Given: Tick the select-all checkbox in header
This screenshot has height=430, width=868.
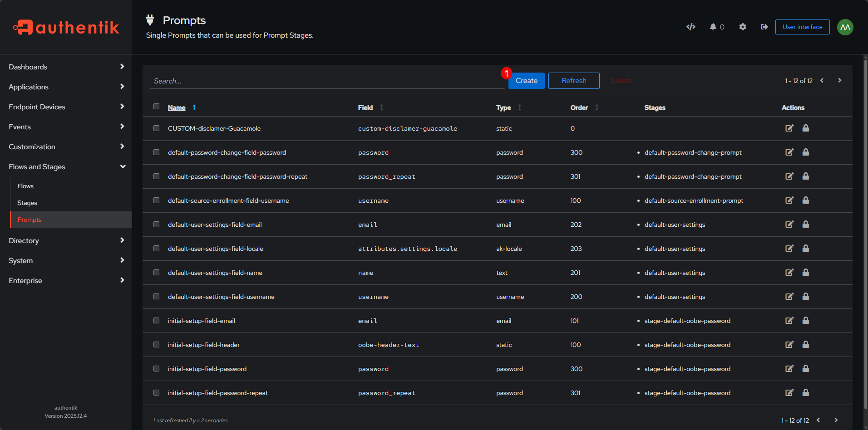Looking at the screenshot, I should coord(156,107).
